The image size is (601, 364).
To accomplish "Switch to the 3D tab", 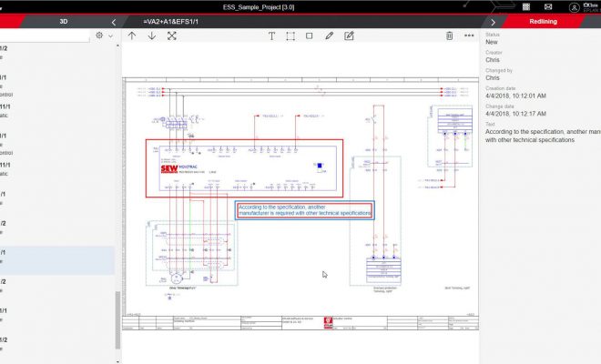I will coord(63,21).
